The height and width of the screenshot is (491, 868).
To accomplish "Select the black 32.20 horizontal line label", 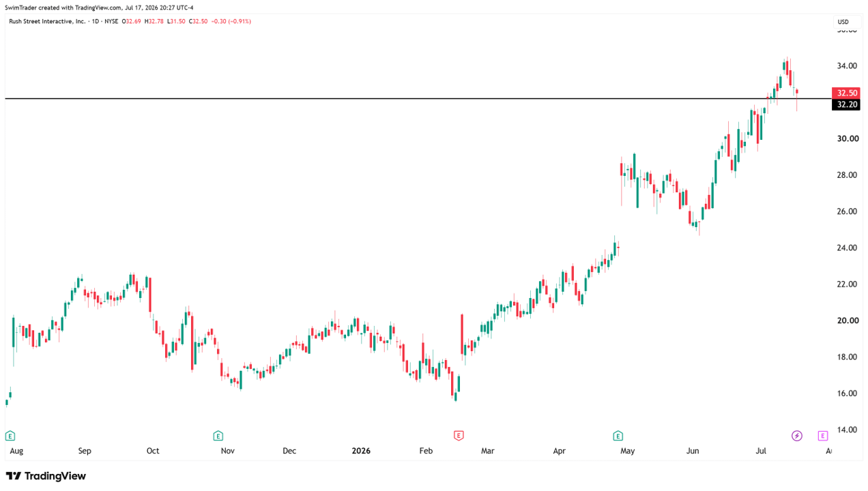I will pos(846,104).
